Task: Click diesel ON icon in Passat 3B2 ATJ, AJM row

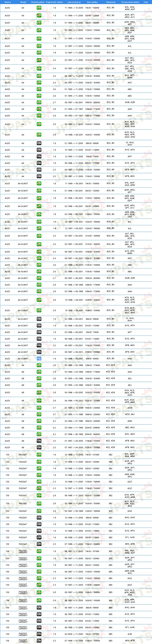Action: click(39, 537)
